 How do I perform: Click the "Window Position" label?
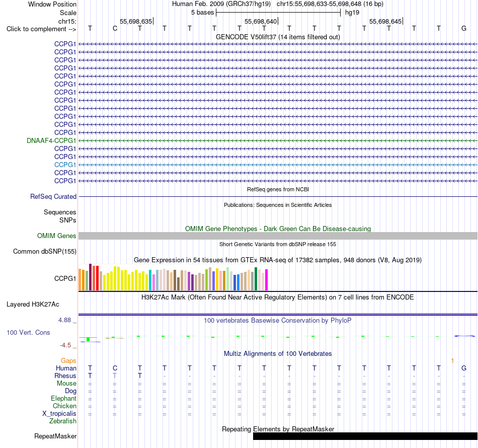point(52,4)
